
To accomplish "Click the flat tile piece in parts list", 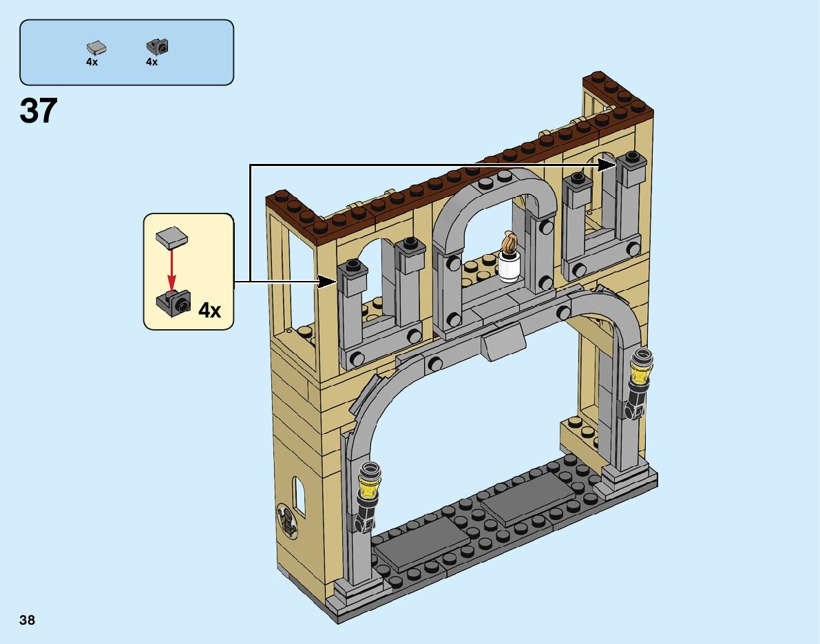I will 96,48.
